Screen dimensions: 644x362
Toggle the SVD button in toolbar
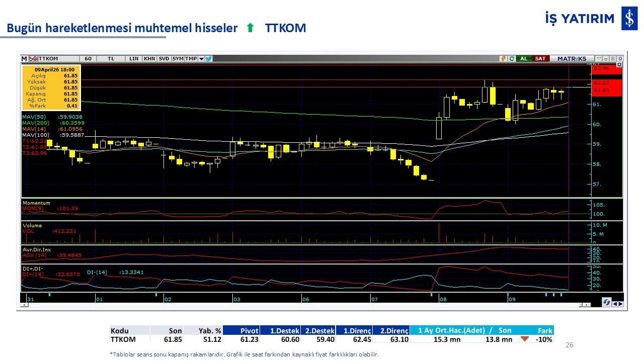pos(164,59)
